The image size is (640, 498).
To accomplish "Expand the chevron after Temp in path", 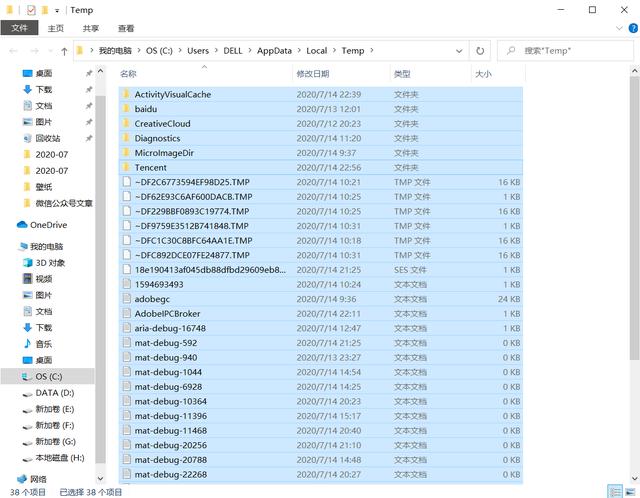I will (372, 51).
